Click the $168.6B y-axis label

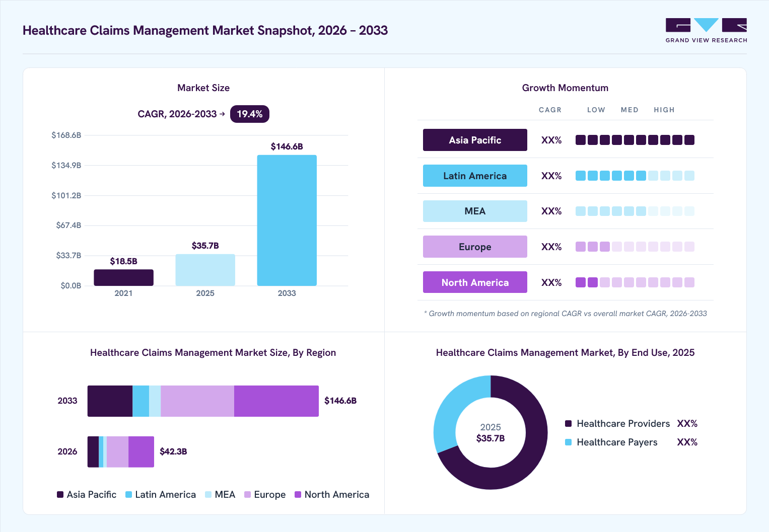66,135
